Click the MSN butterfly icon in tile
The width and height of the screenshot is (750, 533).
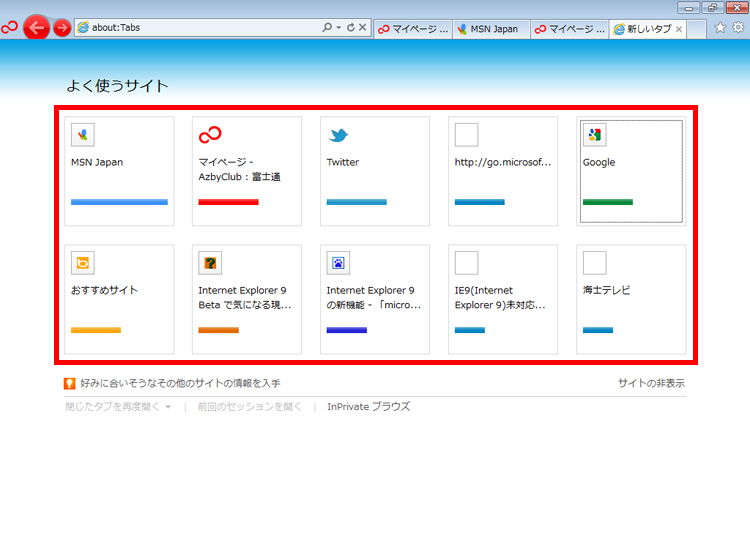[83, 135]
